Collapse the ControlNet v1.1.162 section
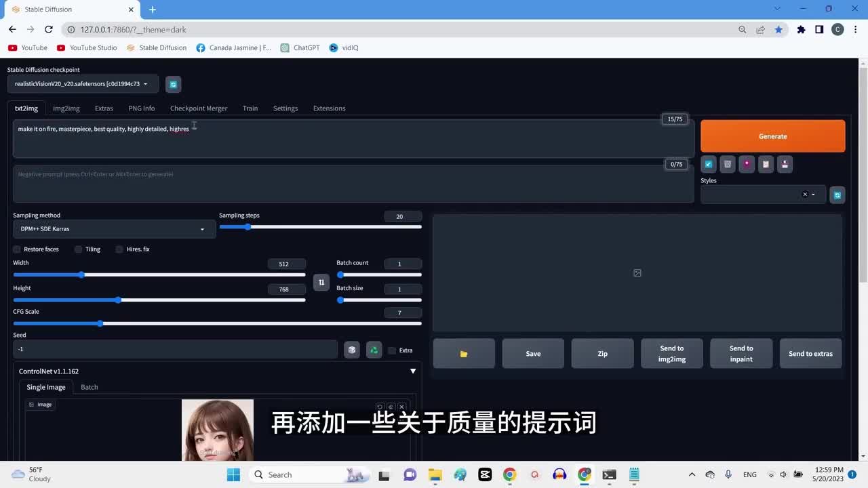The image size is (868, 488). click(x=413, y=371)
